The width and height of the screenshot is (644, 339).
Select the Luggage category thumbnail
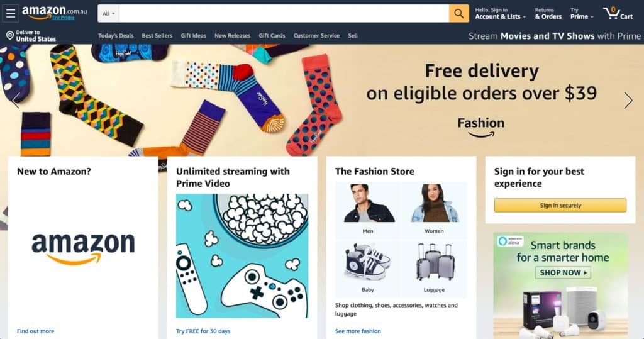(434, 267)
